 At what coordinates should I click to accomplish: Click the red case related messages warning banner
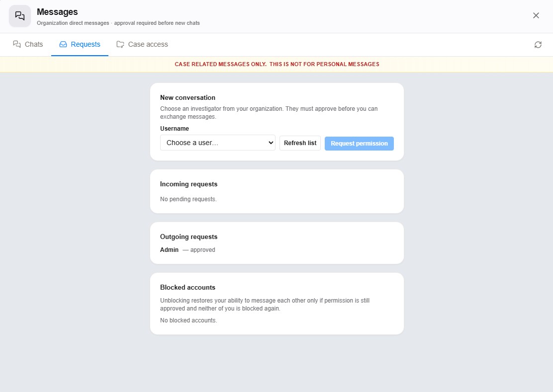pos(276,65)
